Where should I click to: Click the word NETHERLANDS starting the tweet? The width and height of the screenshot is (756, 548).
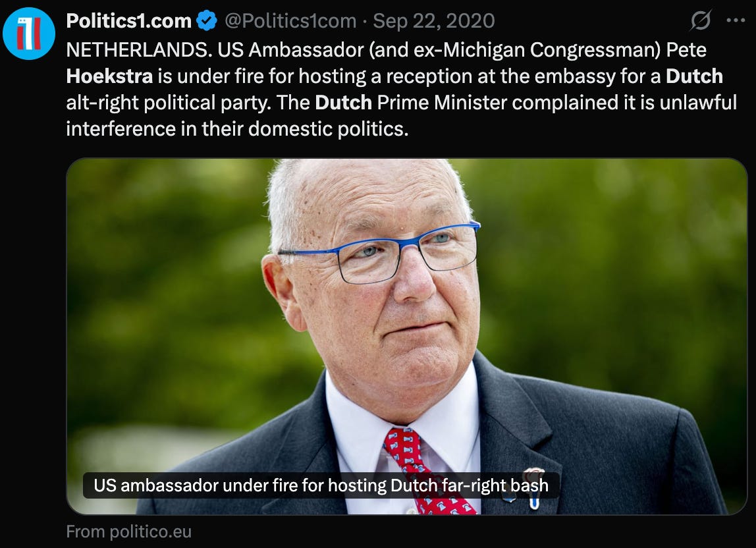(140, 49)
